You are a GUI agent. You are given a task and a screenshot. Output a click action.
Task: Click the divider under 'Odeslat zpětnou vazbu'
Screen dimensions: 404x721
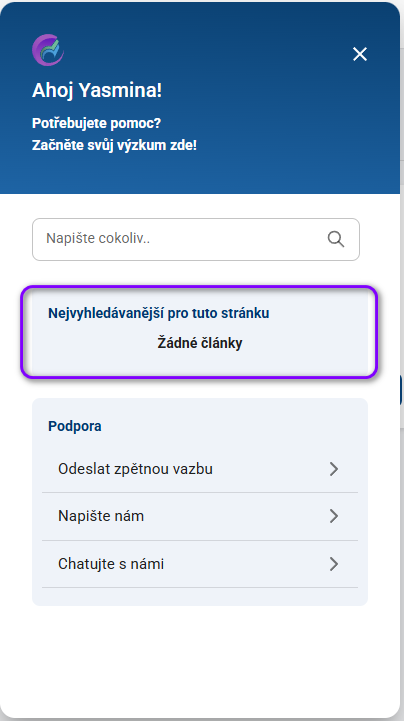coord(199,492)
